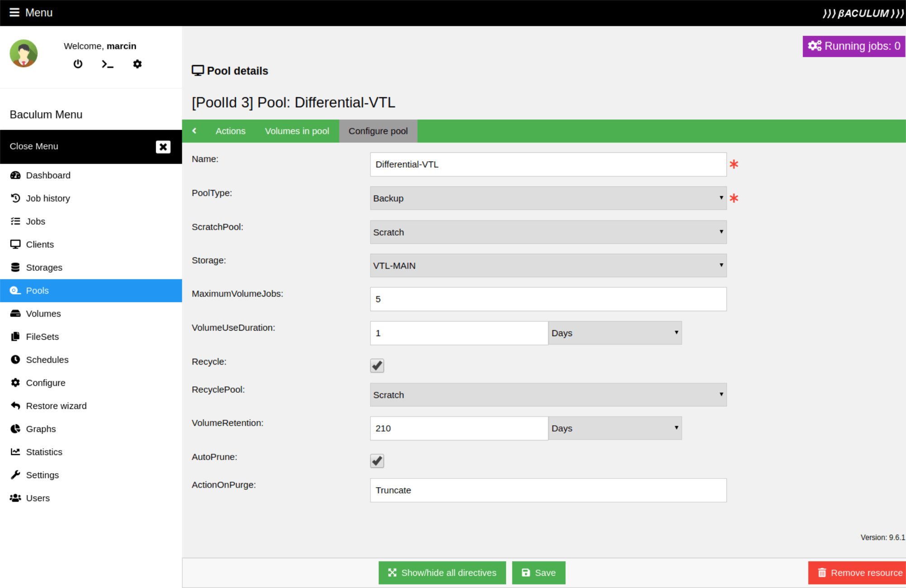Open the Running jobs indicator

coord(854,46)
